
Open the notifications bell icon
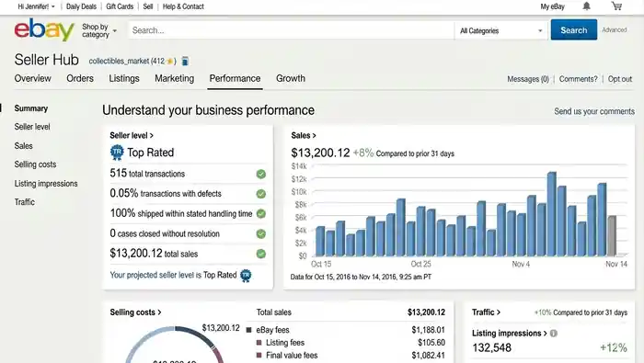click(587, 6)
